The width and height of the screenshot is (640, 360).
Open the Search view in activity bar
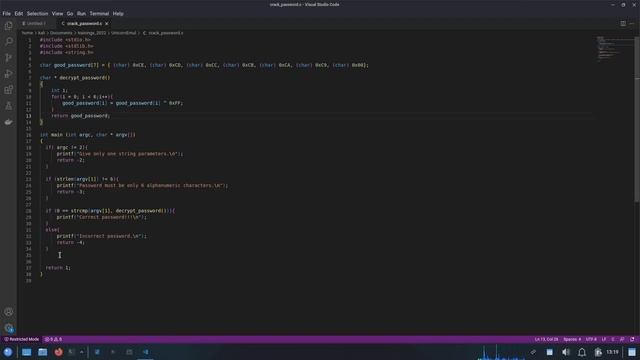(8, 42)
